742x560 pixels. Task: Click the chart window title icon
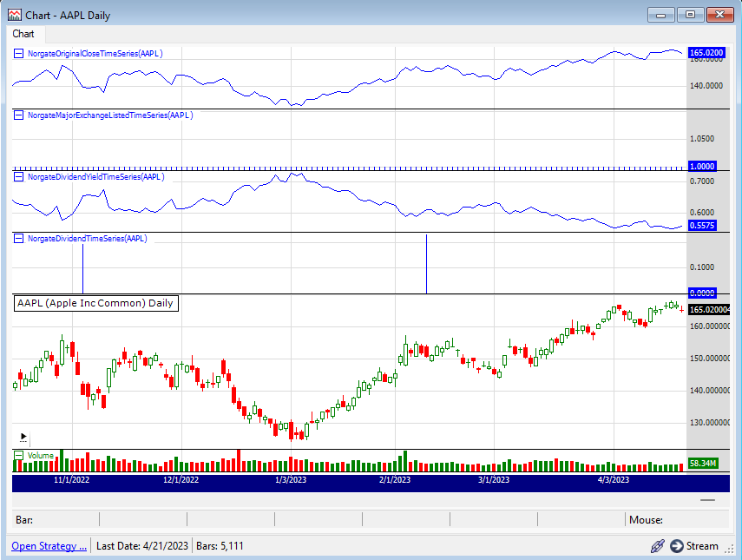[15, 15]
